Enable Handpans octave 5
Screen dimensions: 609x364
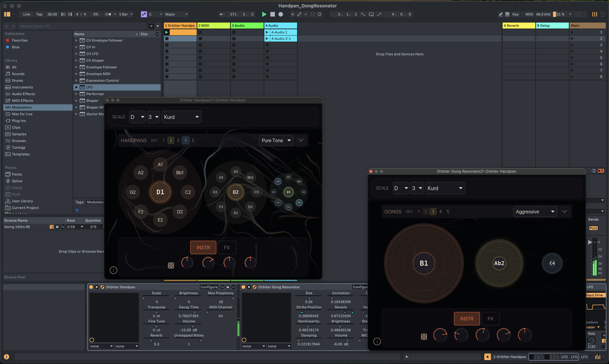tap(193, 140)
